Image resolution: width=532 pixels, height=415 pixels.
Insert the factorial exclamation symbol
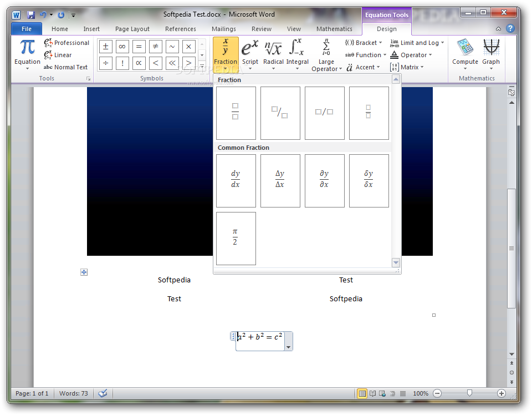click(x=122, y=63)
